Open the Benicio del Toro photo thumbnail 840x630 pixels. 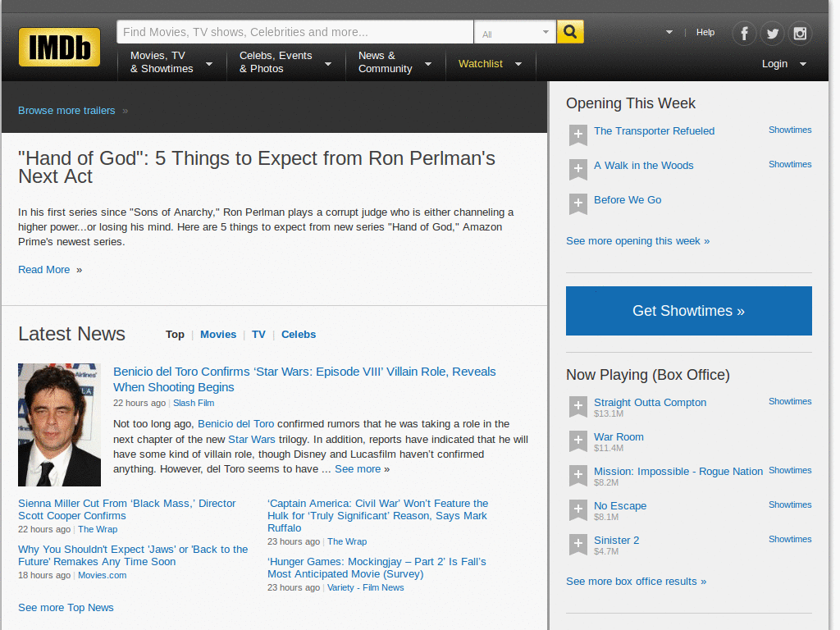[59, 425]
